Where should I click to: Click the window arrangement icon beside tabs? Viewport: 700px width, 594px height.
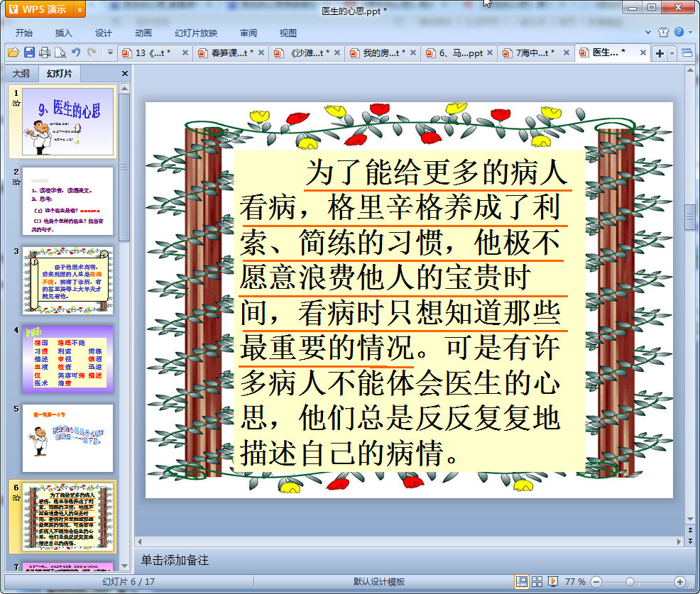687,53
